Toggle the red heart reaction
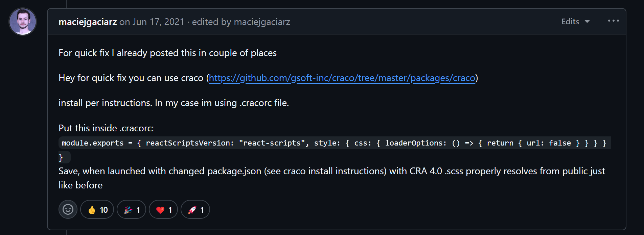Image resolution: width=644 pixels, height=235 pixels. click(x=163, y=209)
